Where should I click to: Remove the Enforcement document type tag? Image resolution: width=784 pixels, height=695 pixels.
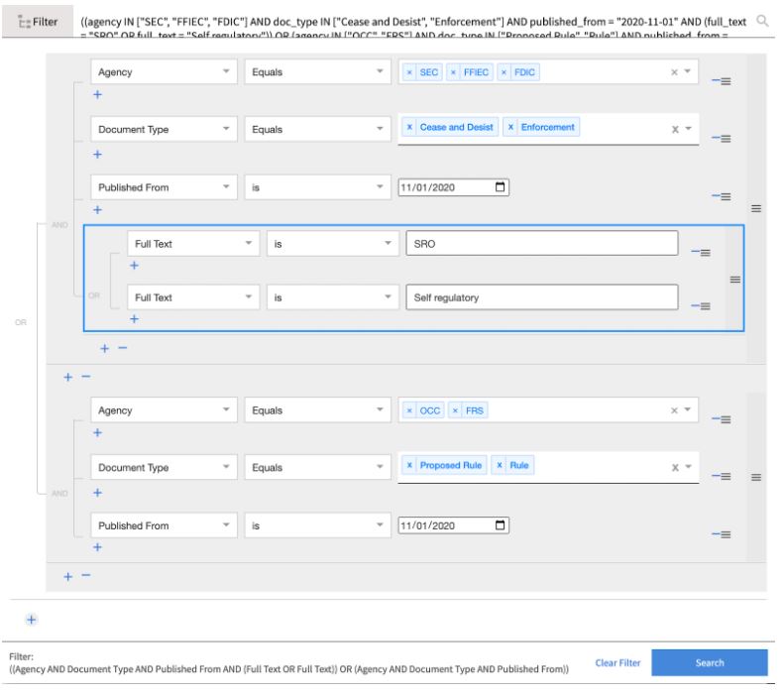coord(510,127)
